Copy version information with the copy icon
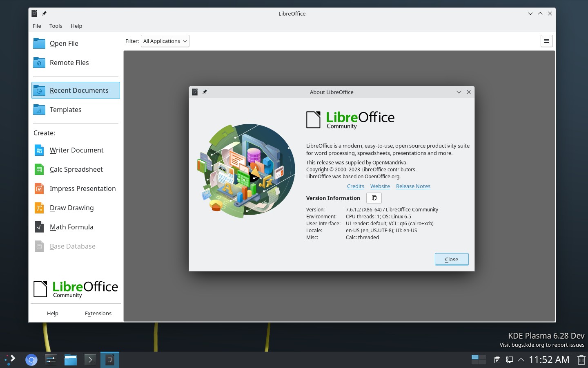This screenshot has width=588, height=368. (374, 198)
